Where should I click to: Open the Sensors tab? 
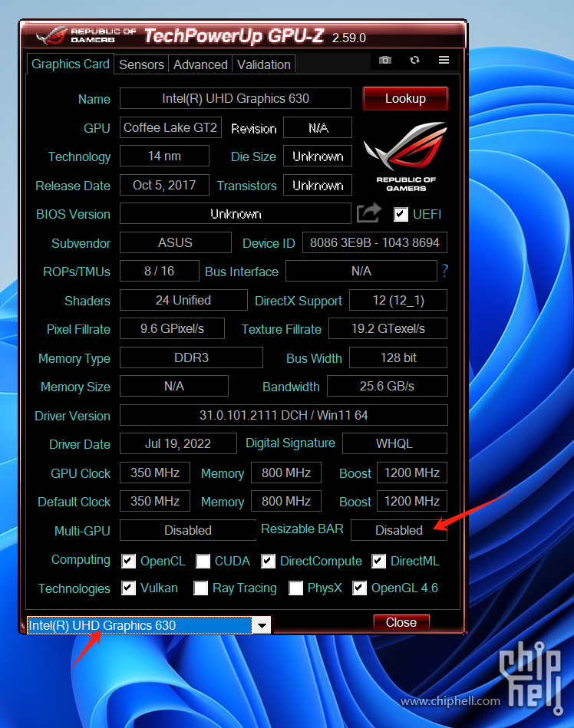141,64
